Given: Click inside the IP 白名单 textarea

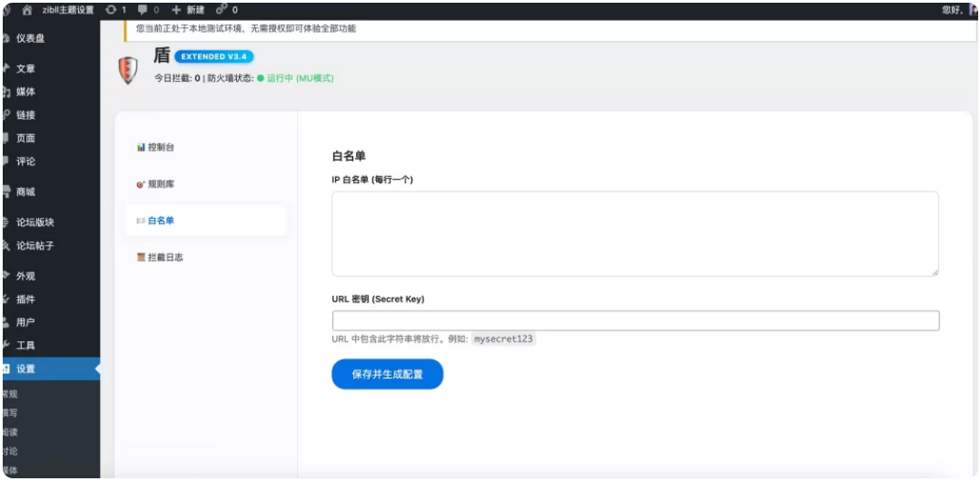Looking at the screenshot, I should point(635,233).
